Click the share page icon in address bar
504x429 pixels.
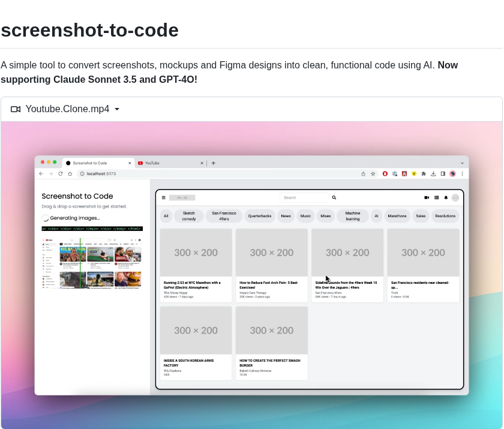click(x=363, y=173)
